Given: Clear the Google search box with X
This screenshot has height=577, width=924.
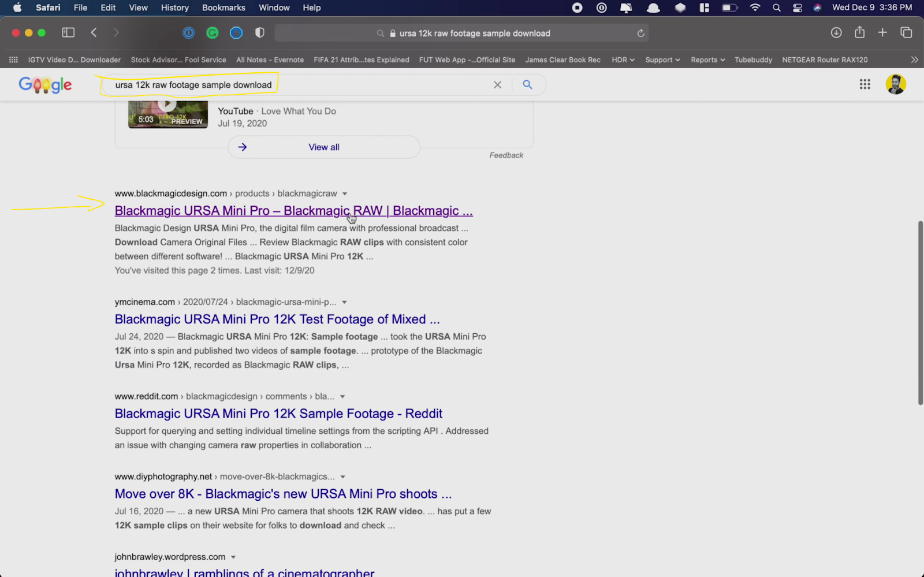Looking at the screenshot, I should (497, 85).
